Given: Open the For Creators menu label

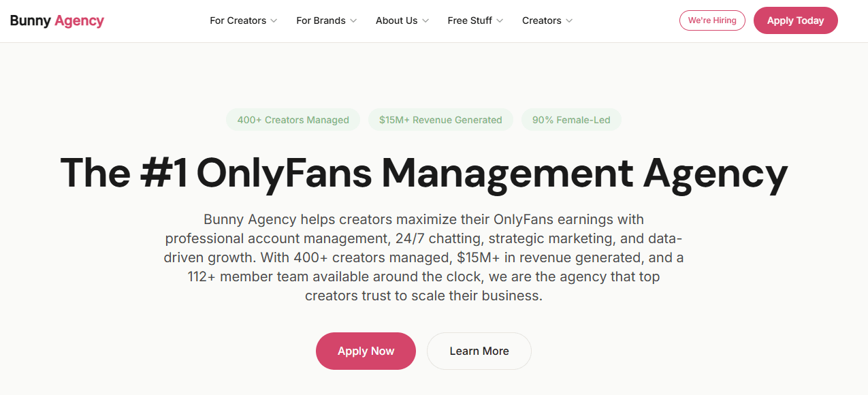Looking at the screenshot, I should tap(238, 20).
